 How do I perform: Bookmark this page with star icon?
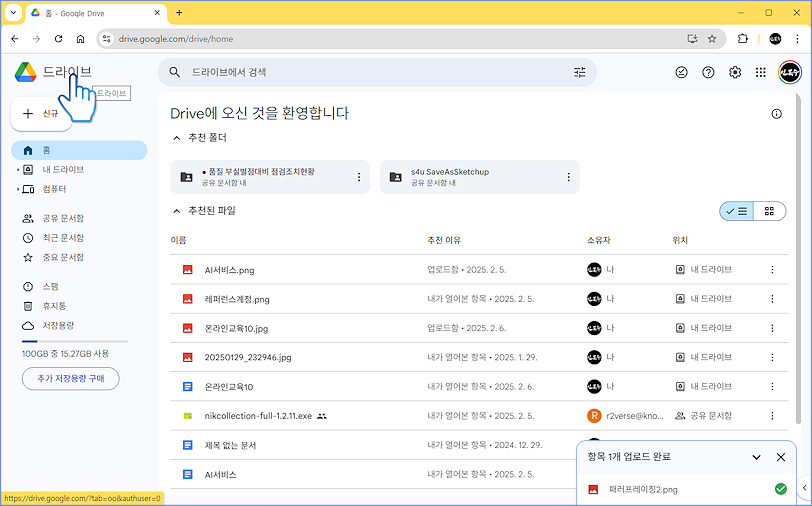click(x=712, y=39)
